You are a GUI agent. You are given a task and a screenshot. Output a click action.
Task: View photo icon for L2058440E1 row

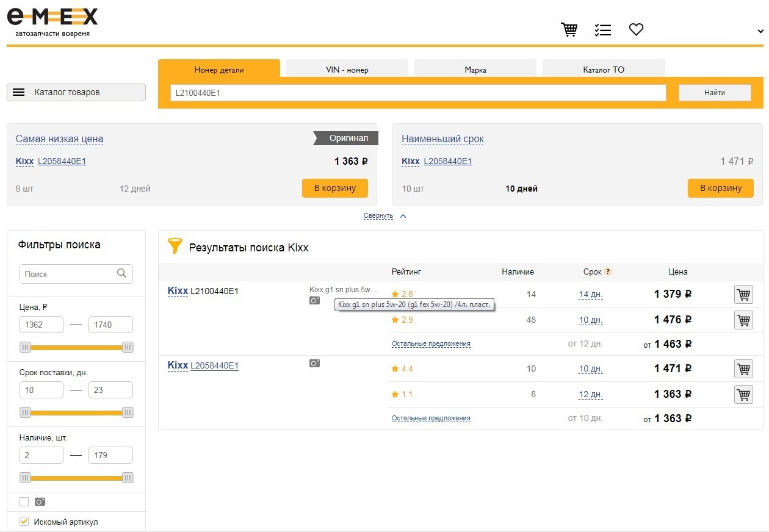[x=314, y=364]
